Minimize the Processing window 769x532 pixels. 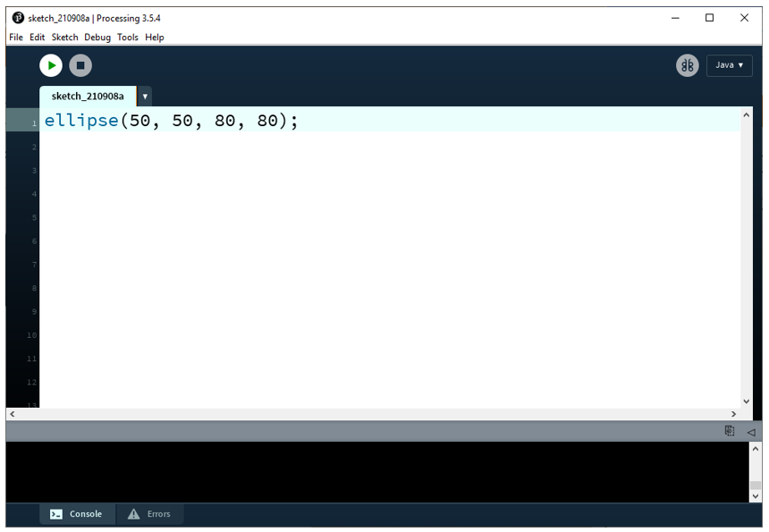[x=675, y=18]
